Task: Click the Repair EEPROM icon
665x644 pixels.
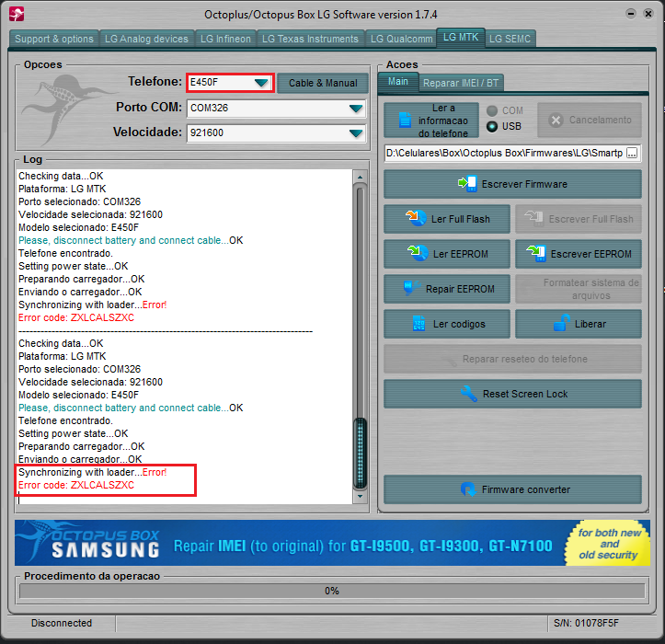Action: coord(411,288)
